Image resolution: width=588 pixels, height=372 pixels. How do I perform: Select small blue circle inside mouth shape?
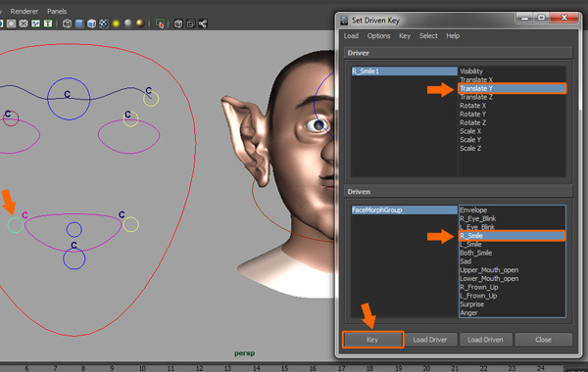73,230
